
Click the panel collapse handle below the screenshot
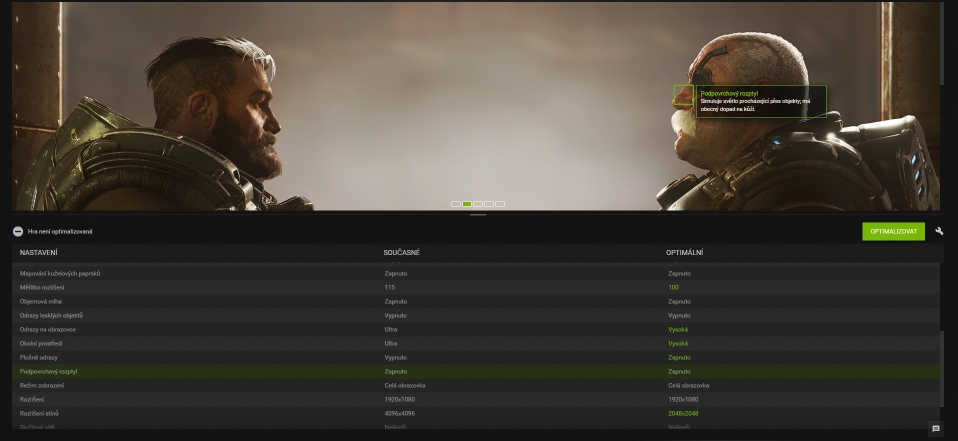[x=478, y=215]
